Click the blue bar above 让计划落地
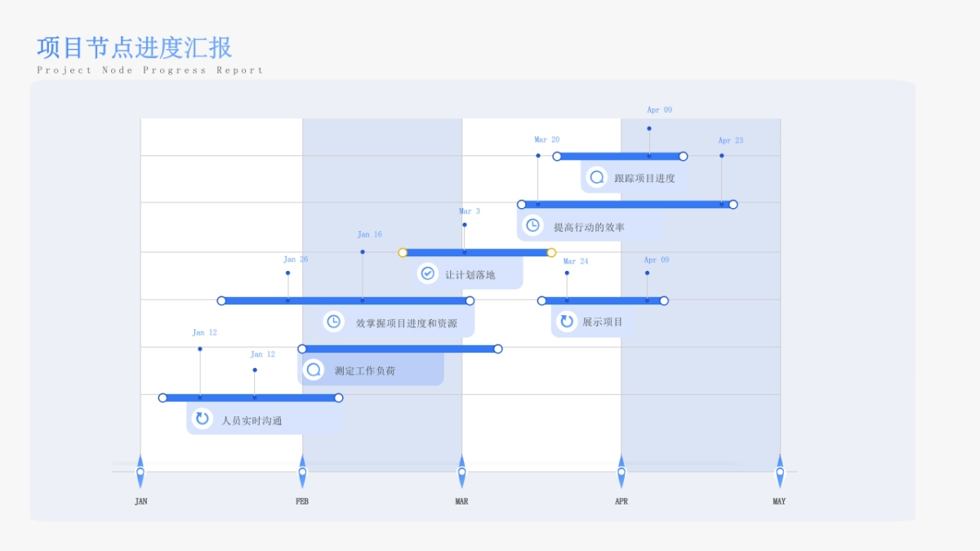The image size is (980, 551). pos(477,252)
